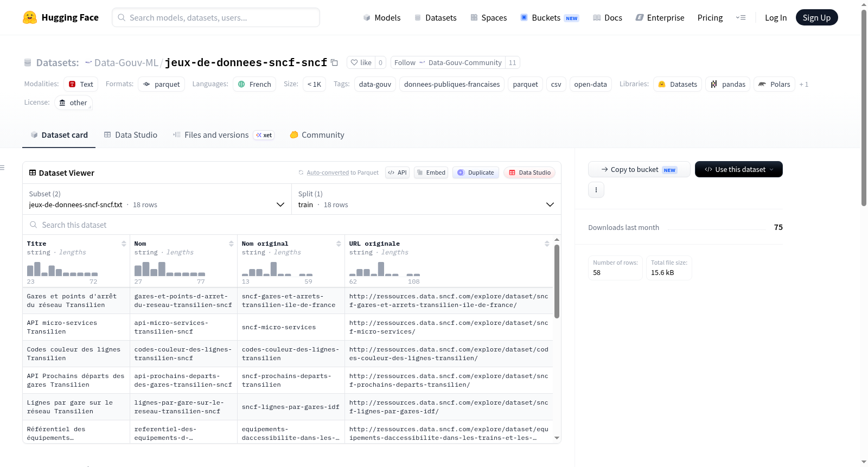Focus the Search this dataset field

pos(292,225)
